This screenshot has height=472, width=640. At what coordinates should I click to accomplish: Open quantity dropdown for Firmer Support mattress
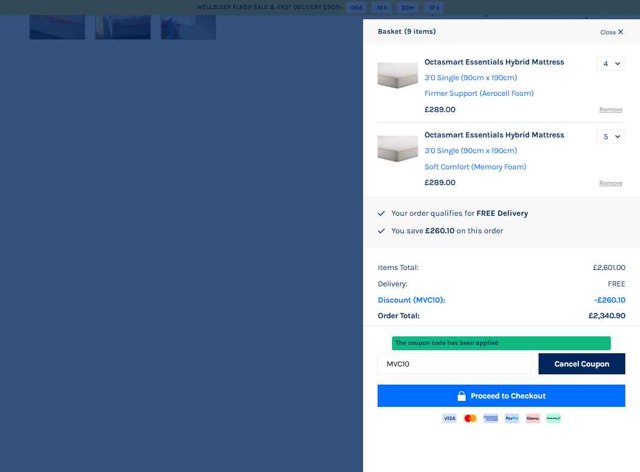tap(611, 64)
